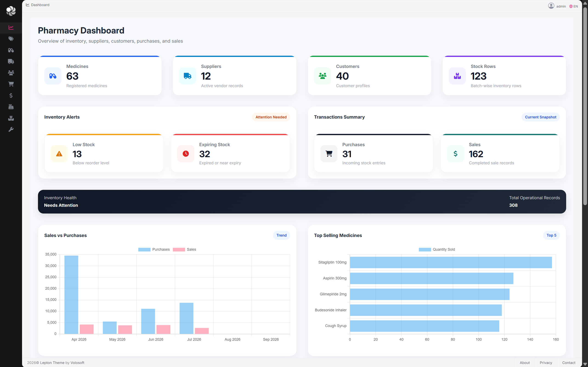Toggle the Sales legend in chart
Image resolution: width=588 pixels, height=367 pixels.
tap(184, 249)
